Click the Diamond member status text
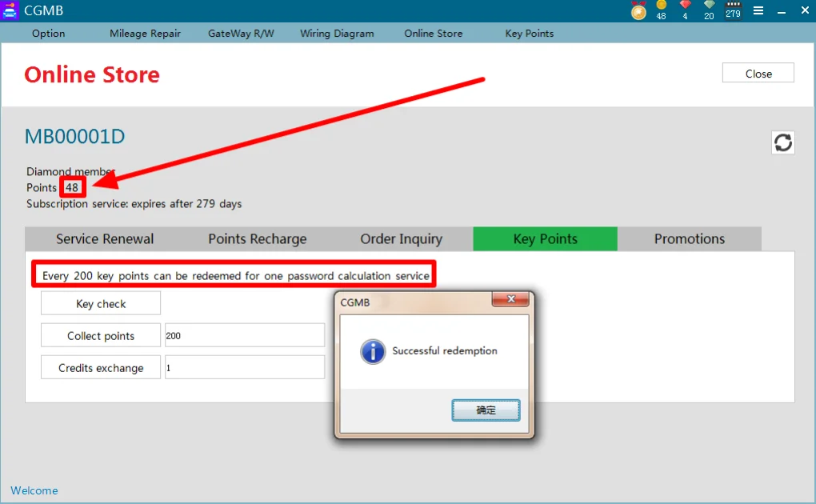This screenshot has height=504, width=816. pyautogui.click(x=70, y=171)
